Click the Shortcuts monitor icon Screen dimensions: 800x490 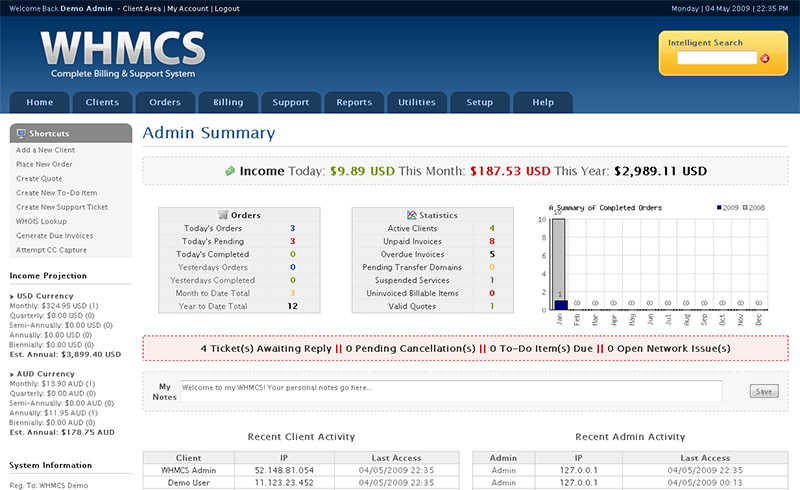(x=21, y=134)
